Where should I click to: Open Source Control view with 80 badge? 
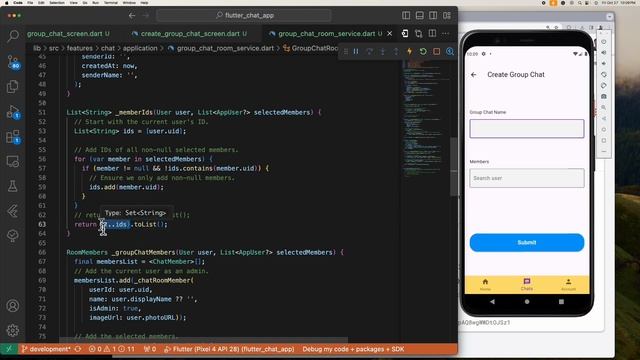pyautogui.click(x=13, y=62)
